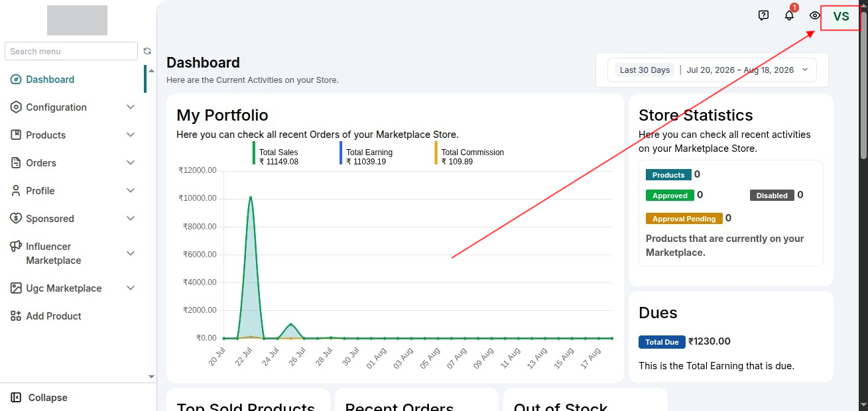The image size is (868, 411).
Task: Click the Influencer Marketplace megaphone icon
Action: coord(16,247)
